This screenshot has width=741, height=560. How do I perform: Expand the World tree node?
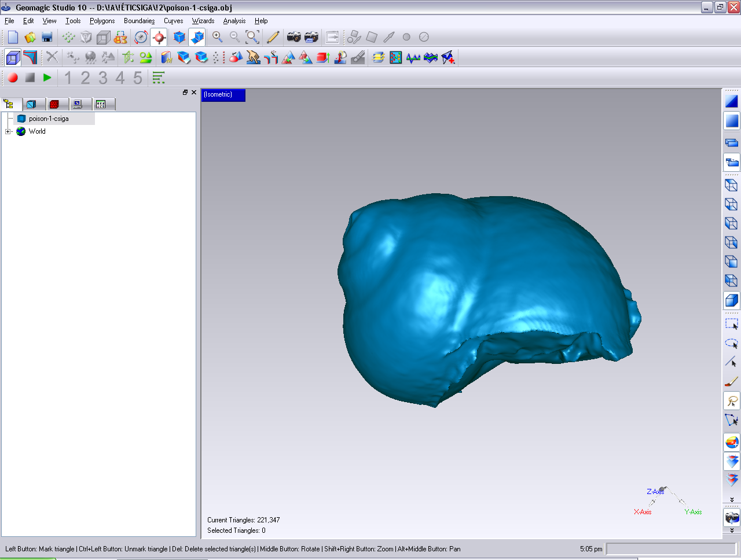click(x=8, y=131)
